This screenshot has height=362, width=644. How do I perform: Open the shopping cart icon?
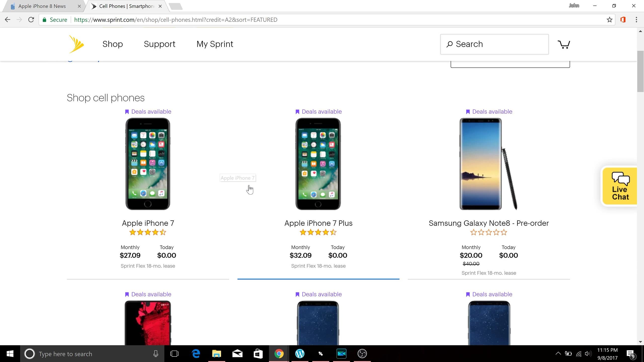pyautogui.click(x=563, y=44)
